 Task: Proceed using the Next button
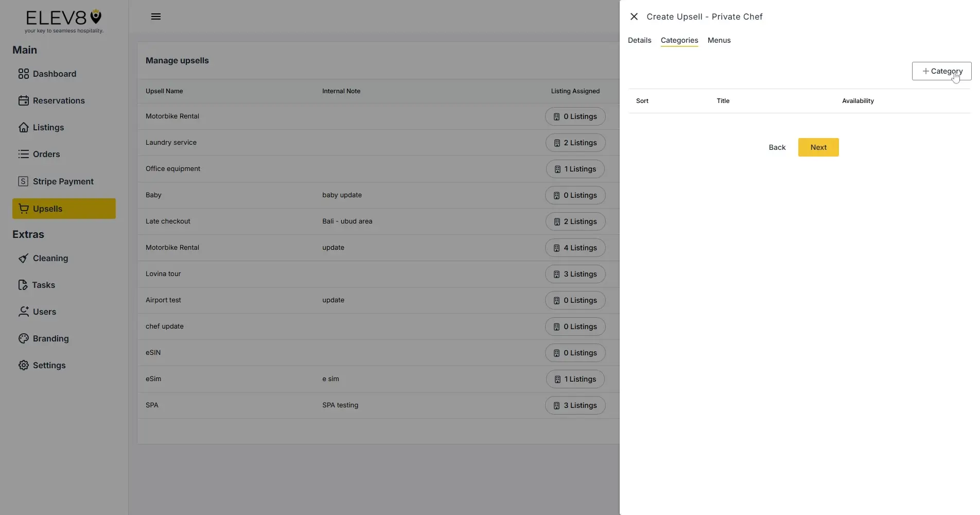[818, 147]
